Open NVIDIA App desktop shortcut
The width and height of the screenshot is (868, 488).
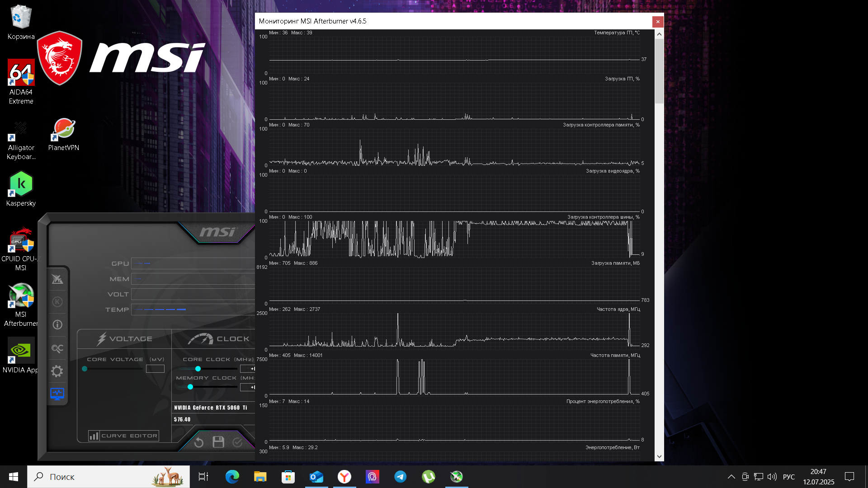point(21,356)
